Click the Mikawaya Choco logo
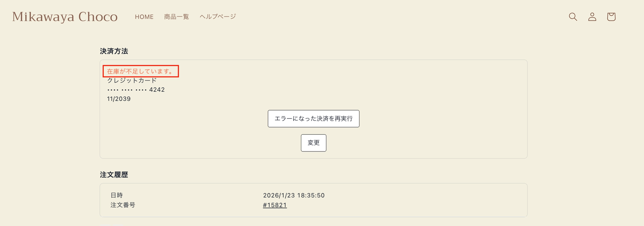 point(65,17)
